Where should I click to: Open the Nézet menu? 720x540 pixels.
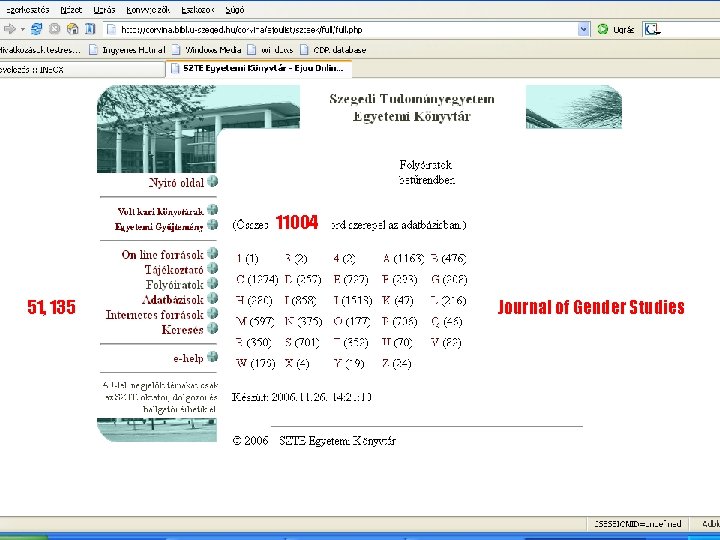click(71, 10)
